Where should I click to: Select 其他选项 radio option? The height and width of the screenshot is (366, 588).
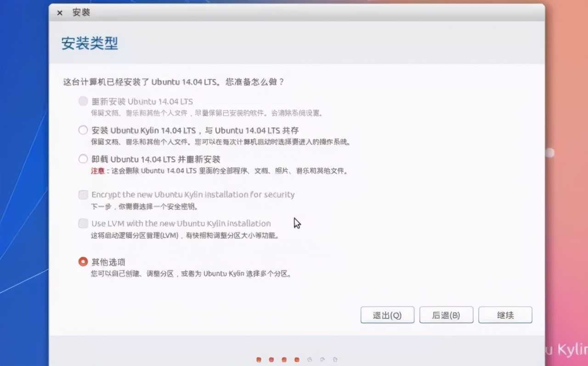[83, 261]
